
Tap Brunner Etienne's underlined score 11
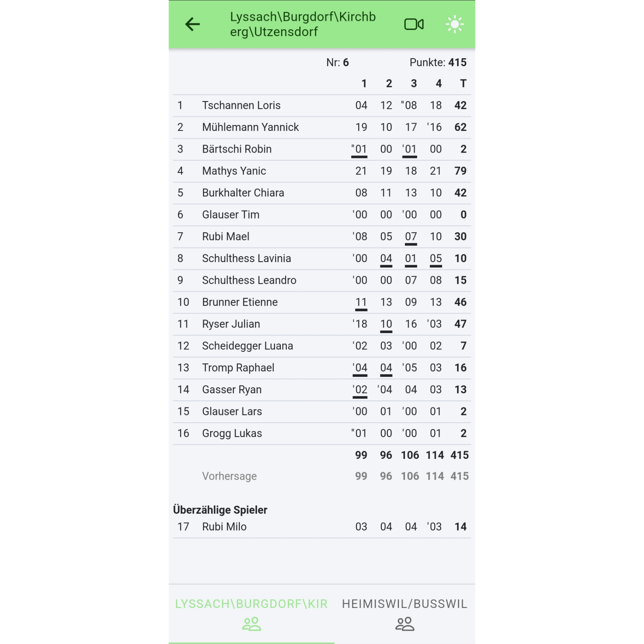pos(361,303)
